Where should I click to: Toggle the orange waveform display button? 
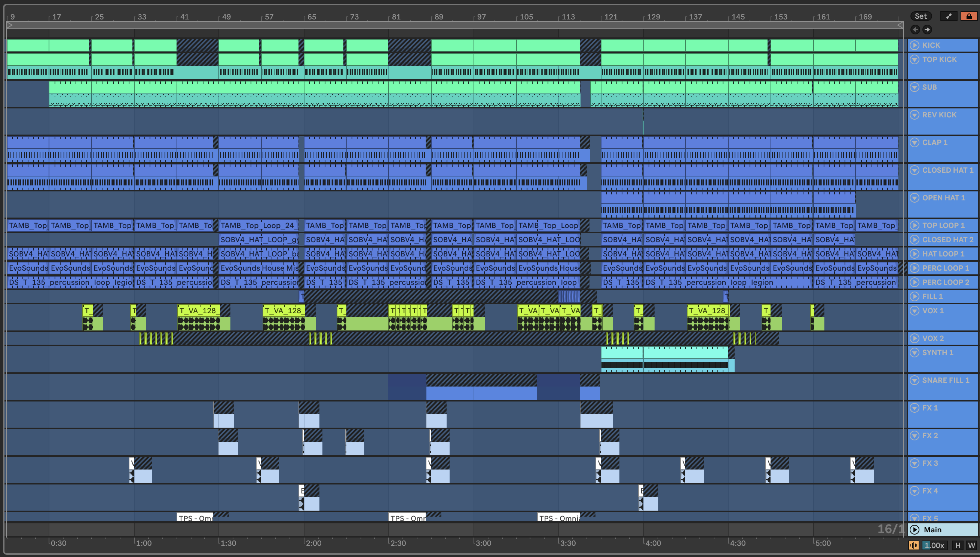[x=913, y=545]
